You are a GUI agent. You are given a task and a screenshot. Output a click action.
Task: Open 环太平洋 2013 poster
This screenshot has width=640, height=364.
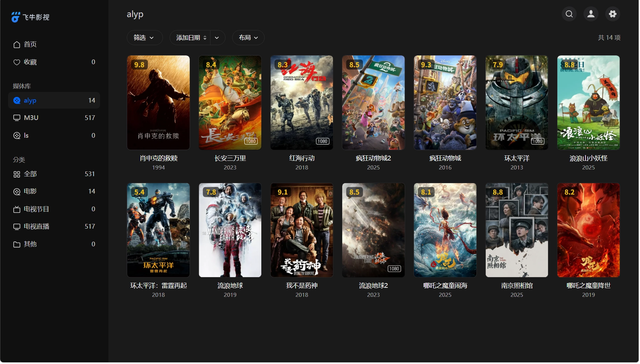pos(517,103)
